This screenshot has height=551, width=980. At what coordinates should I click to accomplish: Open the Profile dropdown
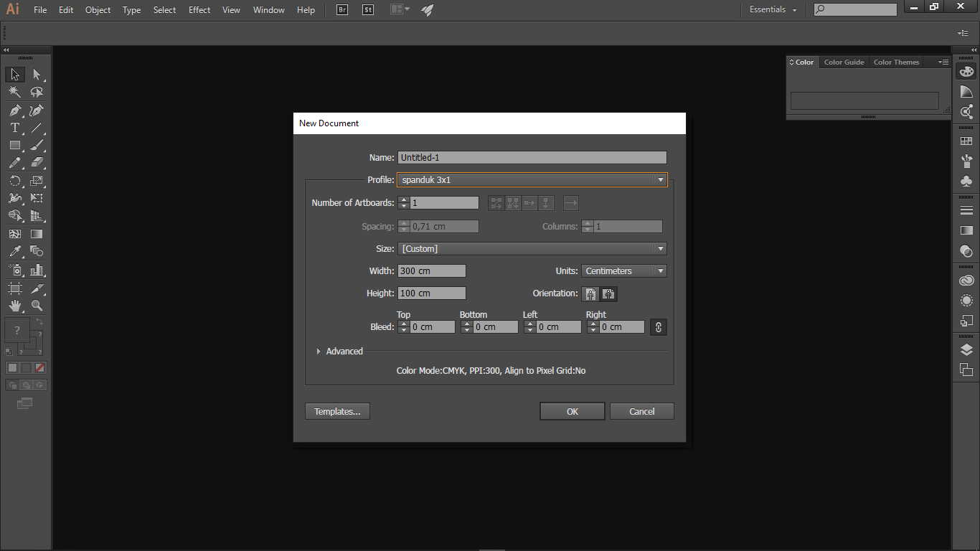pos(532,180)
